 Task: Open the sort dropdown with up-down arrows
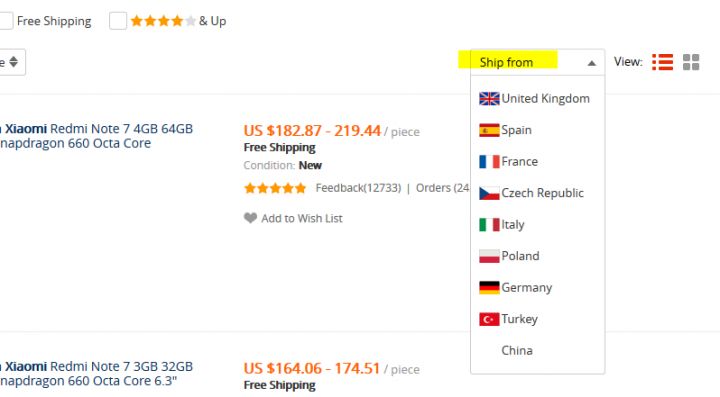click(12, 62)
